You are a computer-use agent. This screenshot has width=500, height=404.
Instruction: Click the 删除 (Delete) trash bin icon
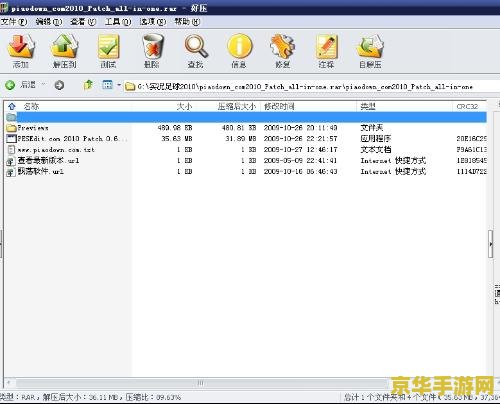click(x=152, y=47)
